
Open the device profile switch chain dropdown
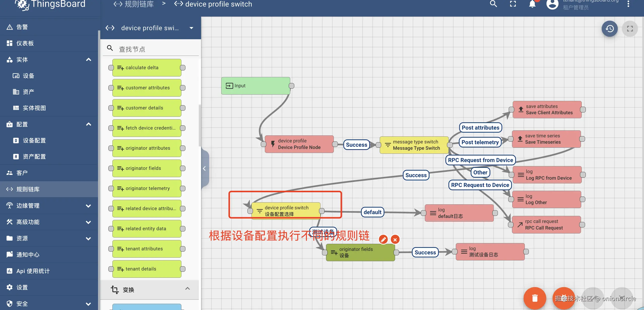coord(191,28)
